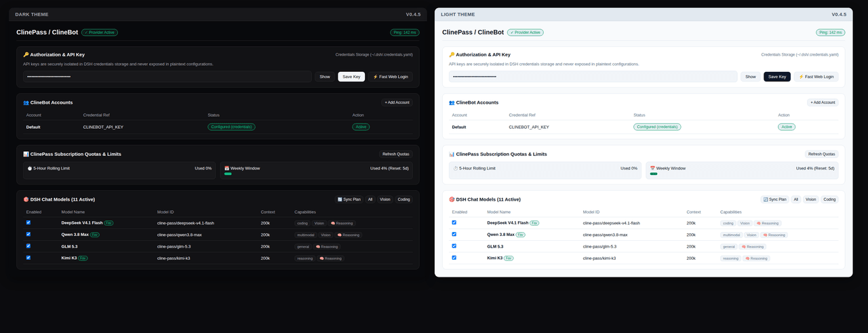Start Fast Web Login in dark theme panel
This screenshot has width=868, height=333.
tap(391, 77)
